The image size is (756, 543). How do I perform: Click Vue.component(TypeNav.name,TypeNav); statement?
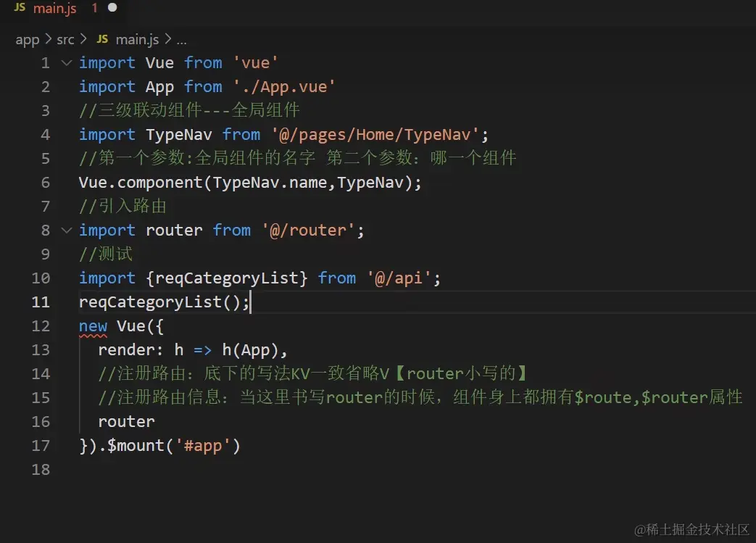click(250, 183)
